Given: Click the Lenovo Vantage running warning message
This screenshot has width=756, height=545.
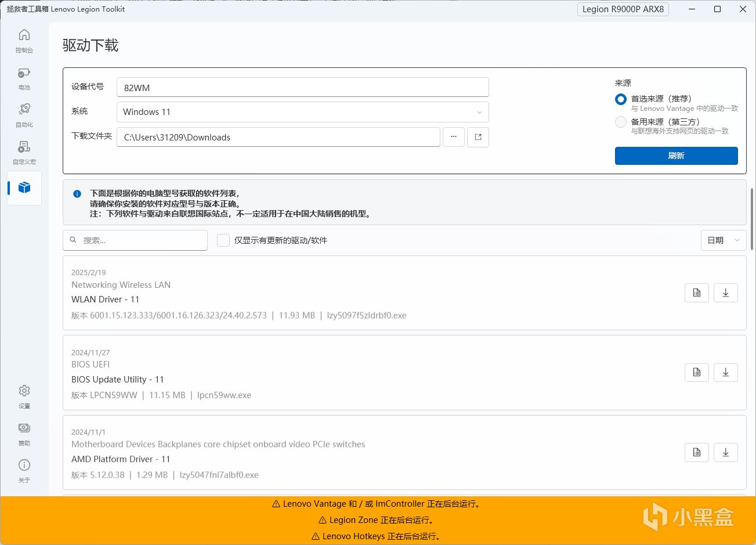Looking at the screenshot, I should click(378, 504).
